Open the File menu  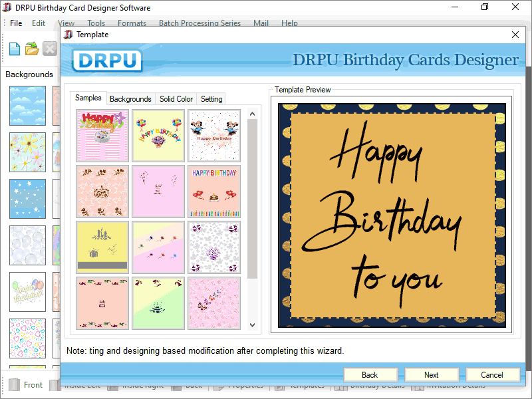point(16,23)
